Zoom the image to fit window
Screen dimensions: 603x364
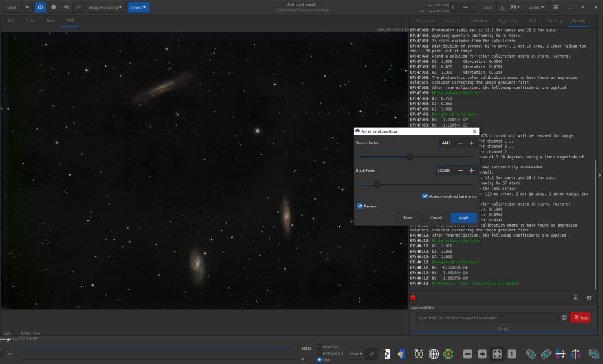497,353
